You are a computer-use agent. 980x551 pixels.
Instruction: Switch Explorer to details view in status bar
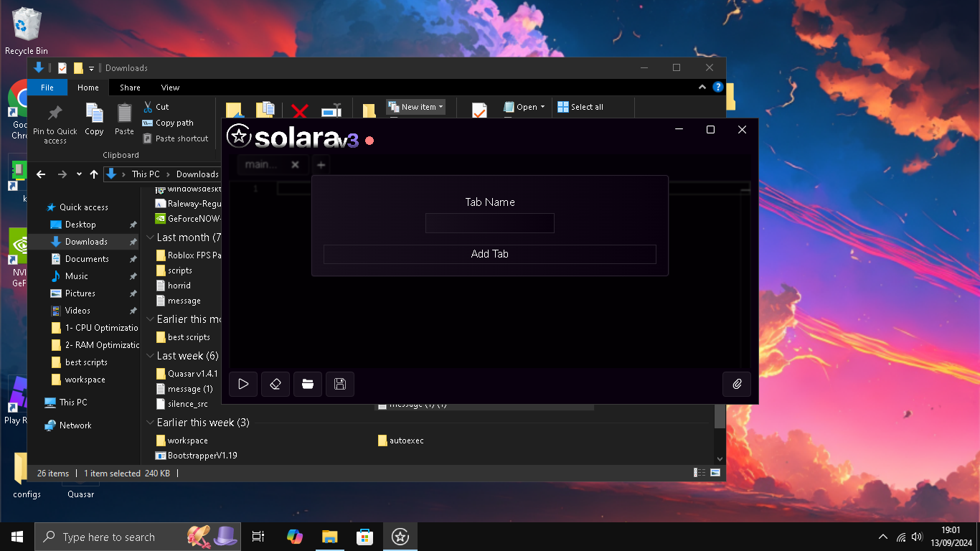pos(699,473)
